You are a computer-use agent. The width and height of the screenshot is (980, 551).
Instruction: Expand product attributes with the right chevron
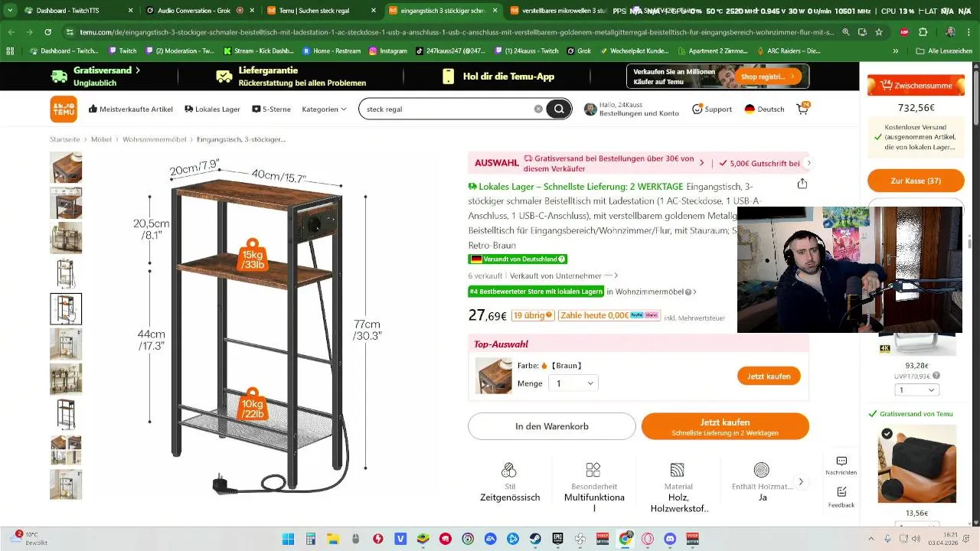point(801,481)
